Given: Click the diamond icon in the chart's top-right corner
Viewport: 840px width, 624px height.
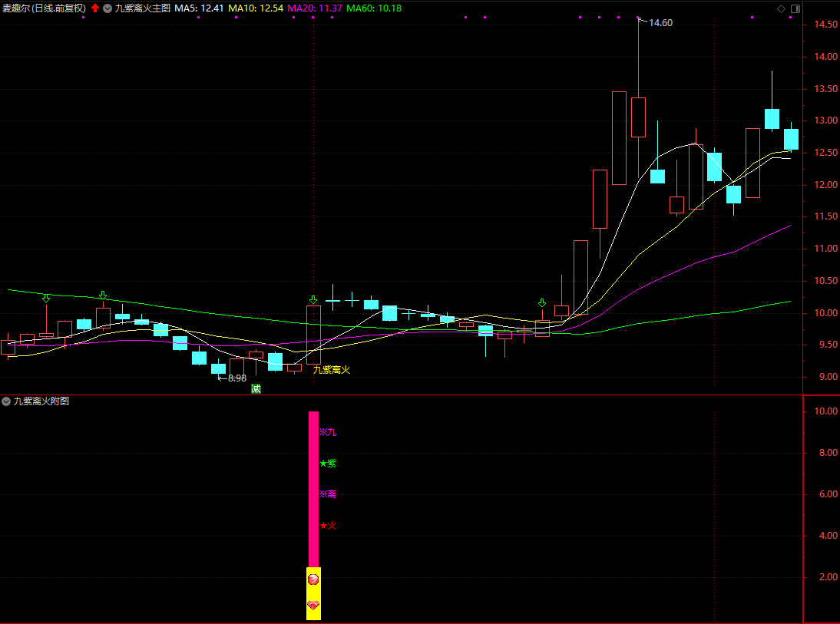Looking at the screenshot, I should point(781,8).
